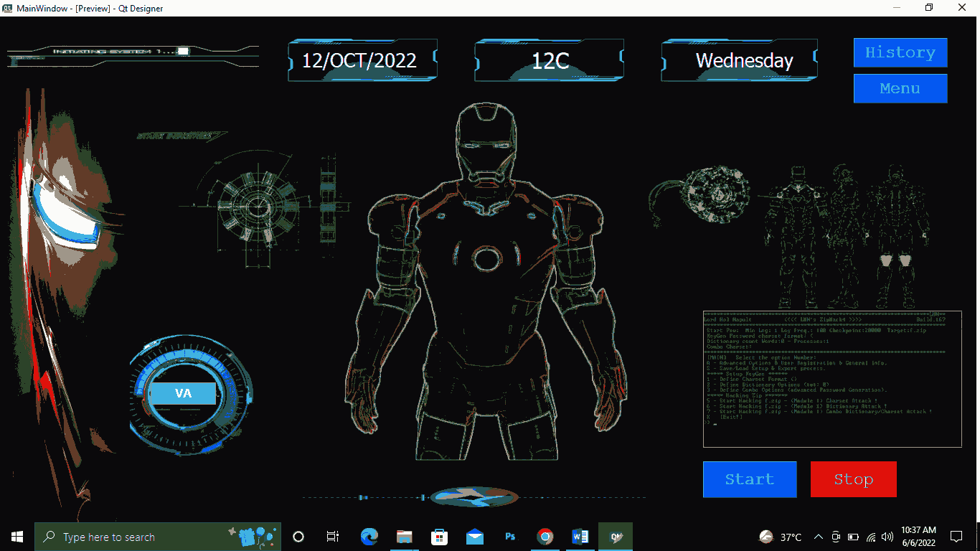This screenshot has height=551, width=980.
Task: Open the Windows Start menu
Action: (x=17, y=537)
